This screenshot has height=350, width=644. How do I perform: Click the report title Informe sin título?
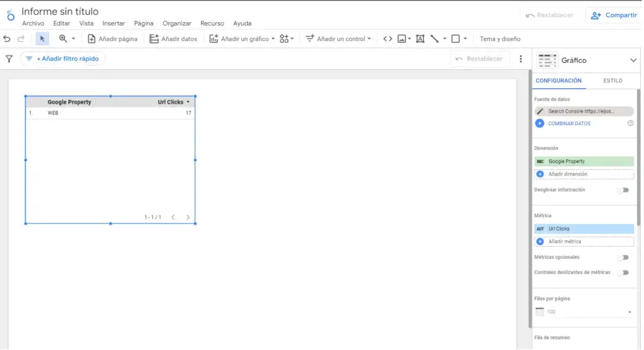coord(60,11)
